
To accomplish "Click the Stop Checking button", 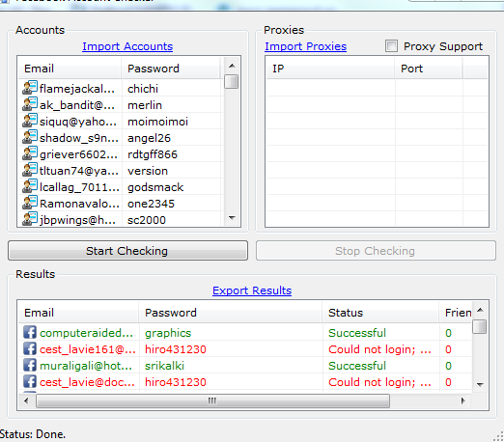I will pos(376,251).
